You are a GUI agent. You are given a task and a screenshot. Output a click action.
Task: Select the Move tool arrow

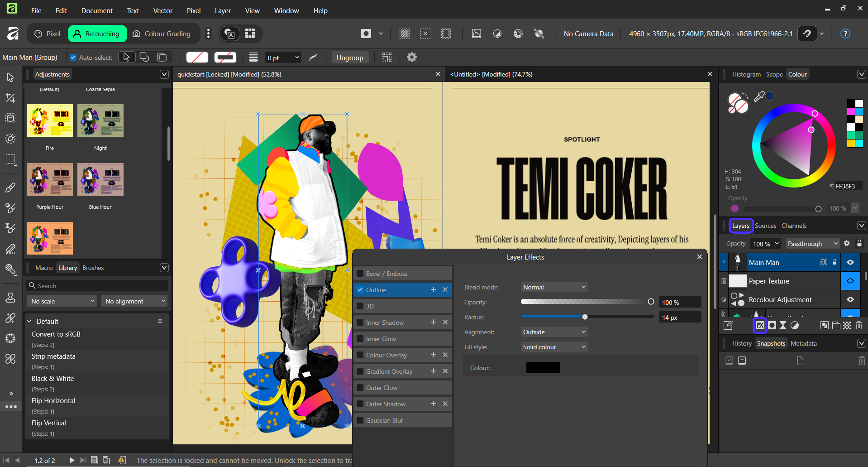[10, 77]
